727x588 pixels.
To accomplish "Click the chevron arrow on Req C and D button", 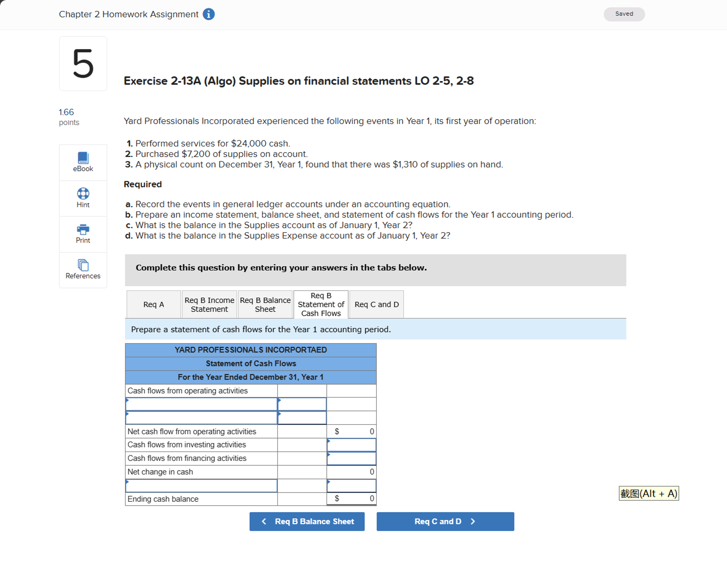I will [x=473, y=522].
